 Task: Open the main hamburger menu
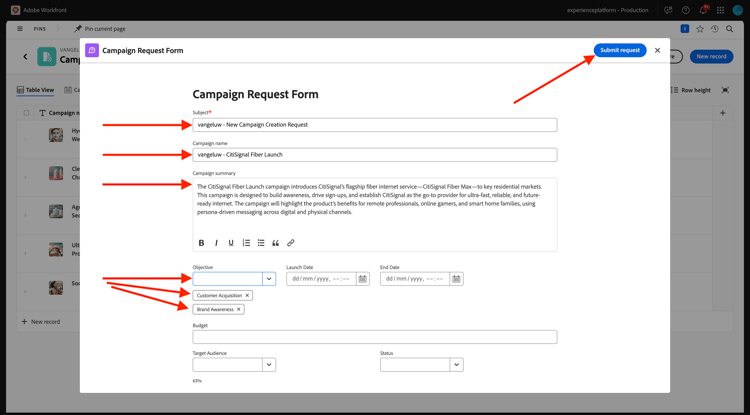[x=20, y=29]
